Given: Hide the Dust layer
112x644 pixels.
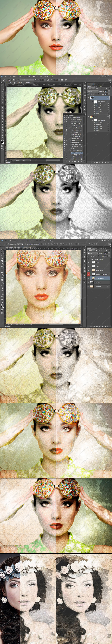Looking at the screenshot, I should point(88,266).
